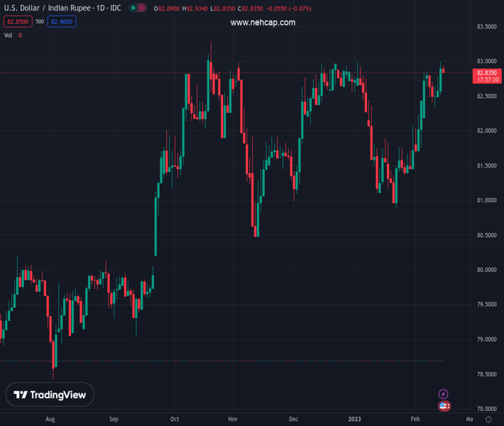Click the blue 82.9000 buy price button
This screenshot has width=504, height=426.
(62, 22)
